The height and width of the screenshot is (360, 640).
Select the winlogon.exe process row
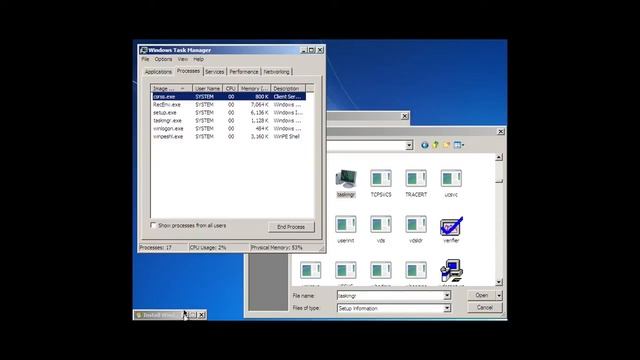point(229,129)
